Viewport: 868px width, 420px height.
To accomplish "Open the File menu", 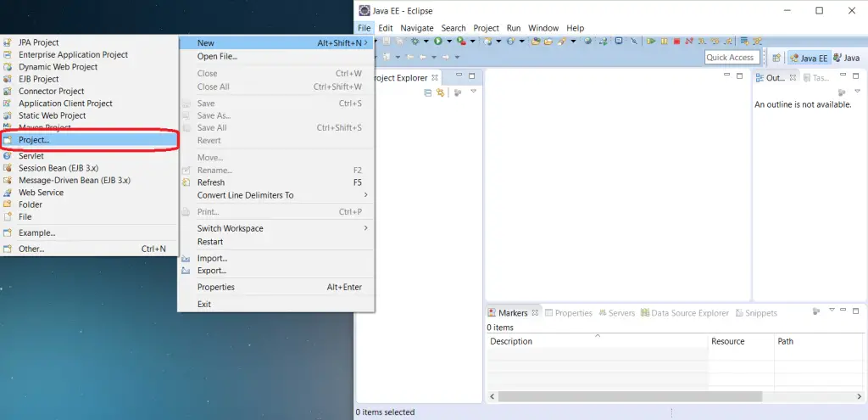I will click(364, 28).
